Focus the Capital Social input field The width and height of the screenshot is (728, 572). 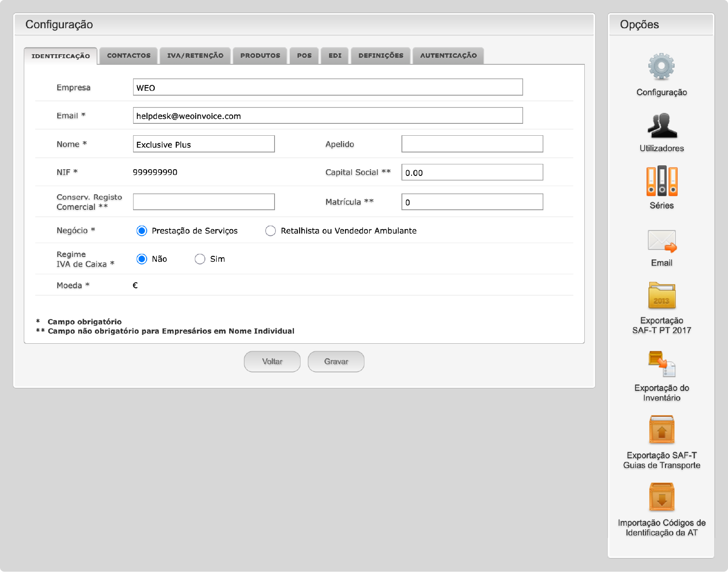pos(472,172)
